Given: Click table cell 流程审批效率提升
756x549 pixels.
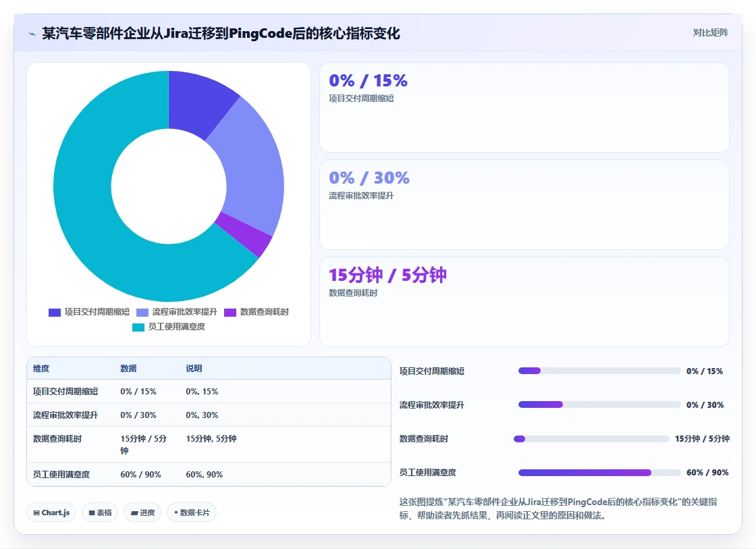Looking at the screenshot, I should [x=65, y=415].
